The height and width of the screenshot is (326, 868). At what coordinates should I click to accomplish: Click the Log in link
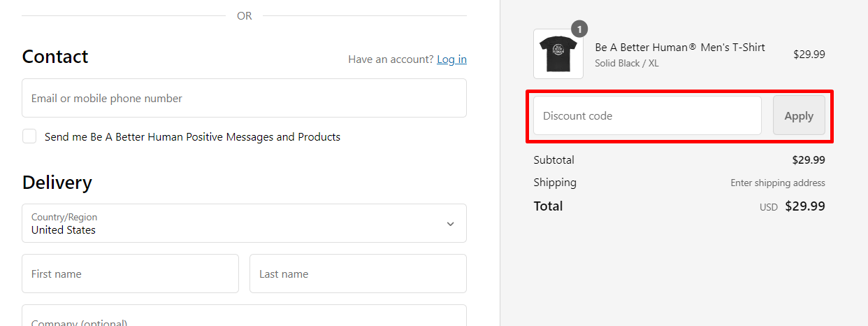(x=451, y=59)
